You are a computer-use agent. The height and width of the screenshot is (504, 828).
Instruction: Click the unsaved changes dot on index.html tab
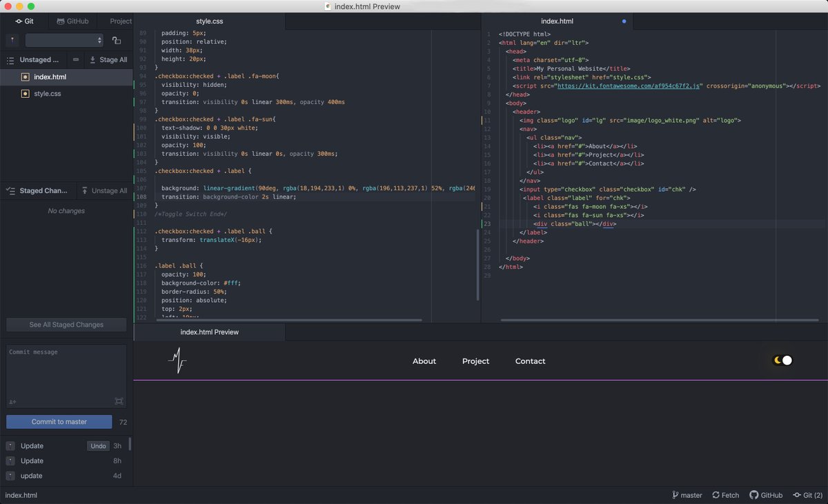(624, 21)
